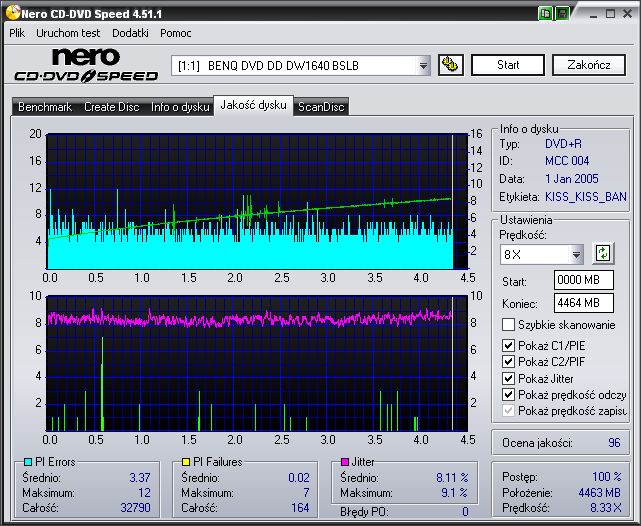Disable Pokaż Jitter checkbox
This screenshot has width=641, height=526.
point(508,378)
